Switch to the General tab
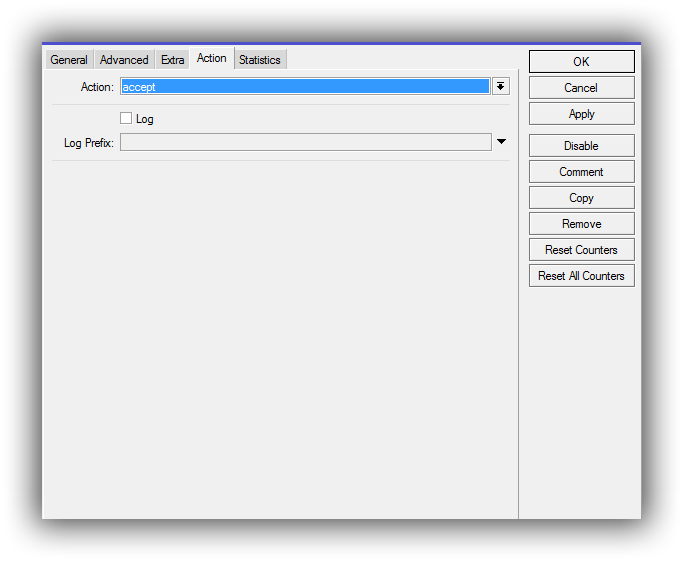This screenshot has height=561, width=684. (x=69, y=60)
